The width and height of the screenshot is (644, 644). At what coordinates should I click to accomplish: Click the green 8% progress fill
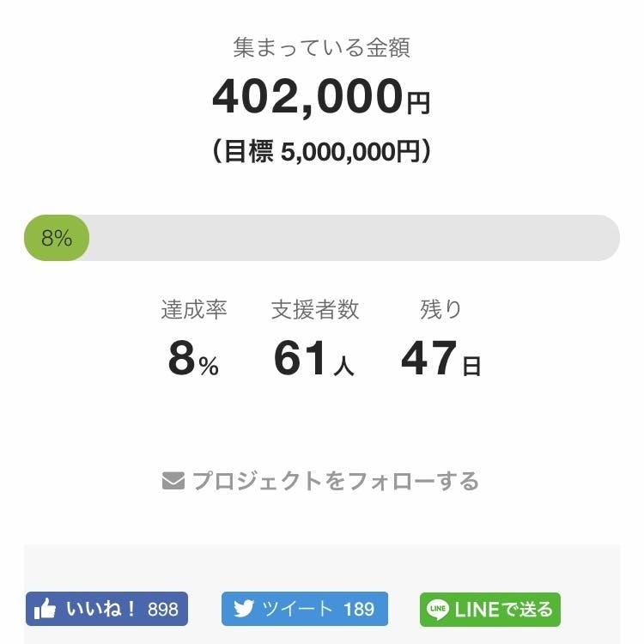pyautogui.click(x=57, y=238)
